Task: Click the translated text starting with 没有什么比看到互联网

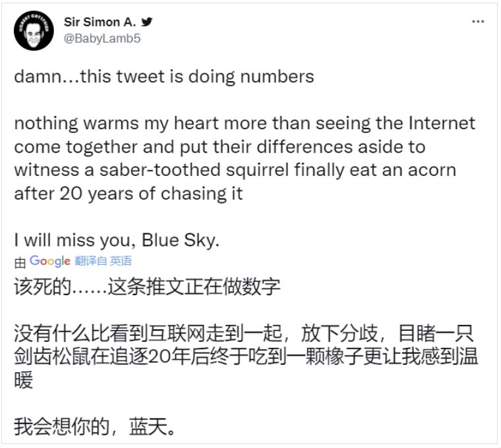Action: point(244,333)
